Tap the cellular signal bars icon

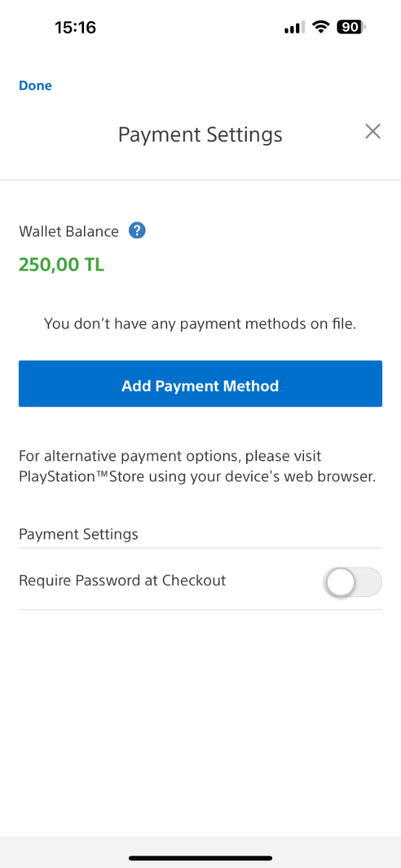[x=293, y=28]
